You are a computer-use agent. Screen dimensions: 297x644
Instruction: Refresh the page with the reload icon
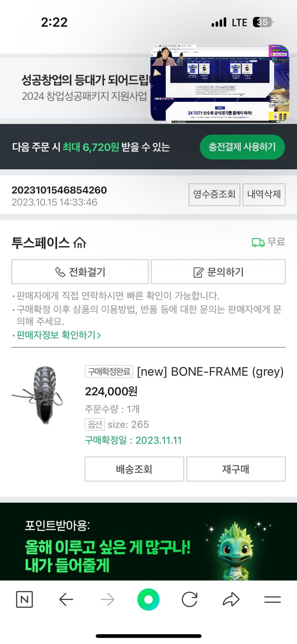(190, 600)
